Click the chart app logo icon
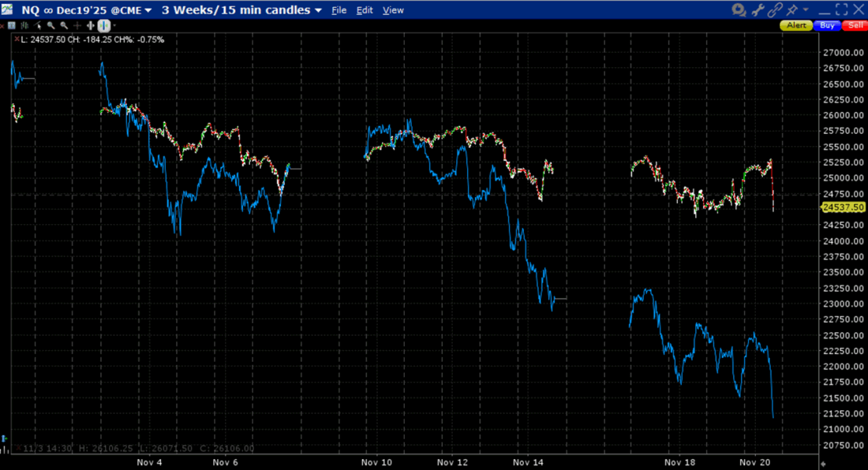The width and height of the screenshot is (868, 470). coord(9,10)
